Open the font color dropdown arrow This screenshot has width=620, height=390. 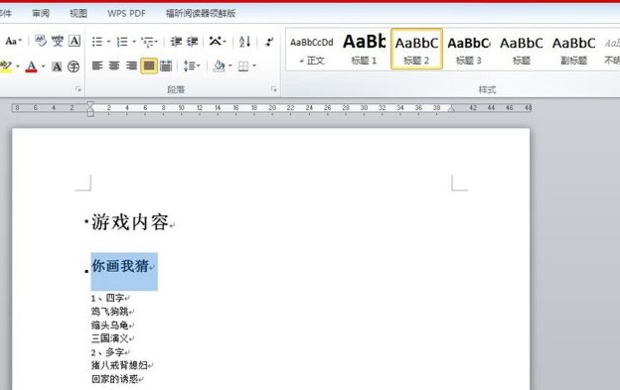coord(43,66)
